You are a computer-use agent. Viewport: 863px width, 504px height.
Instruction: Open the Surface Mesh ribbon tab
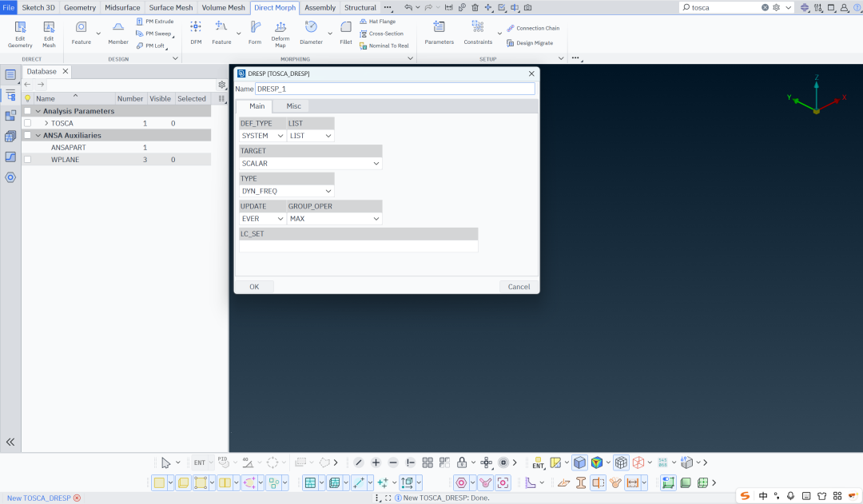pos(171,8)
